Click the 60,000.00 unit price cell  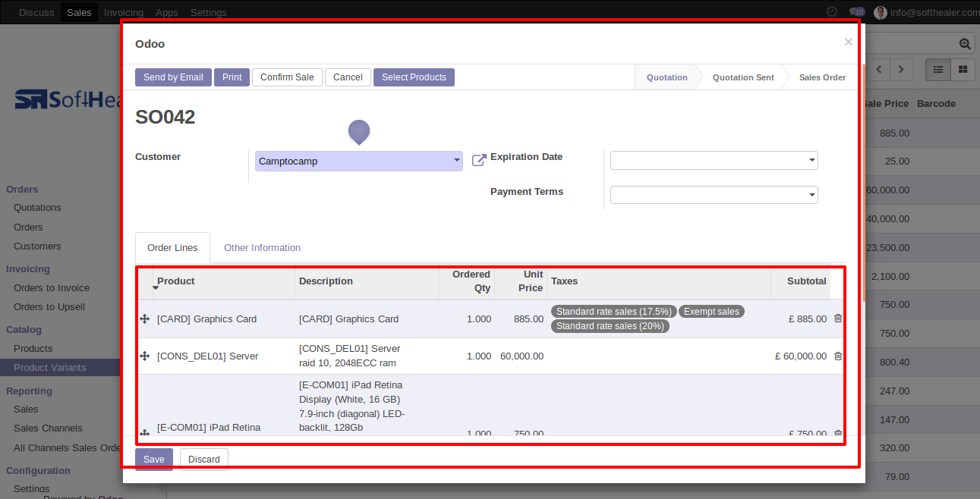tap(522, 356)
